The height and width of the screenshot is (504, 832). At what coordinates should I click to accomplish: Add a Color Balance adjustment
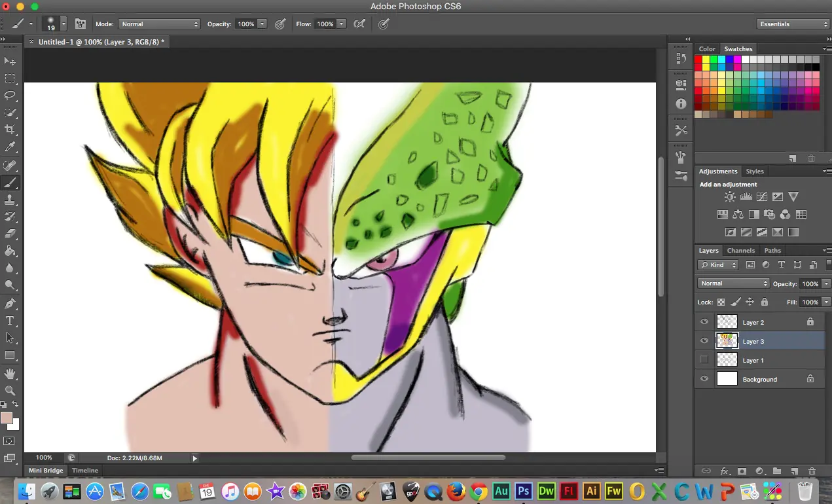coord(738,214)
